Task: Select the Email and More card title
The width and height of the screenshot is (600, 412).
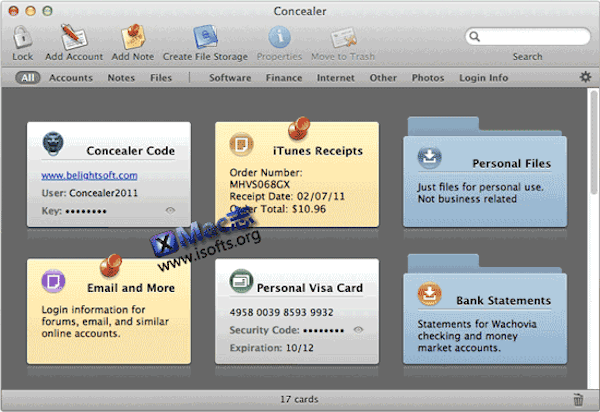Action: [131, 288]
